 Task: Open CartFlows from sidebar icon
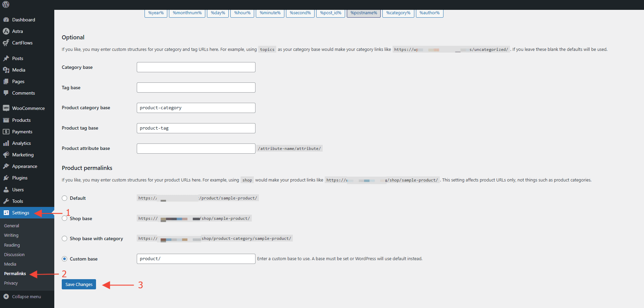(x=6, y=43)
